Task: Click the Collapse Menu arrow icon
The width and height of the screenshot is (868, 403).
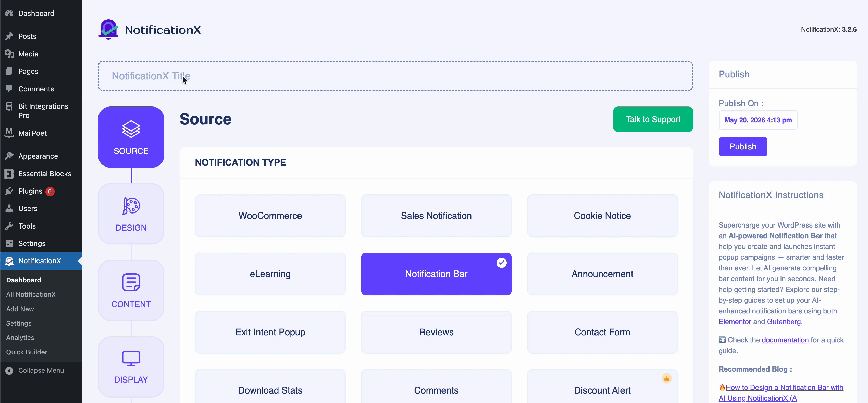Action: click(x=9, y=370)
